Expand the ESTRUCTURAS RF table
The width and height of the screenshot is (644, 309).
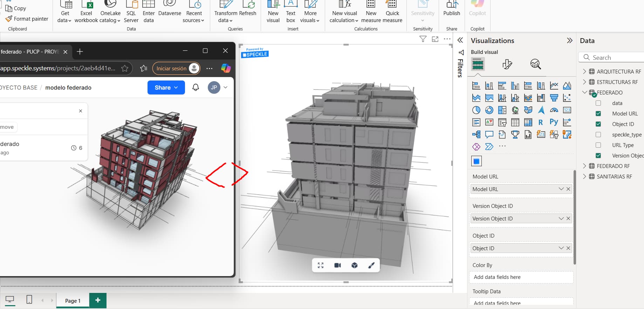click(584, 82)
